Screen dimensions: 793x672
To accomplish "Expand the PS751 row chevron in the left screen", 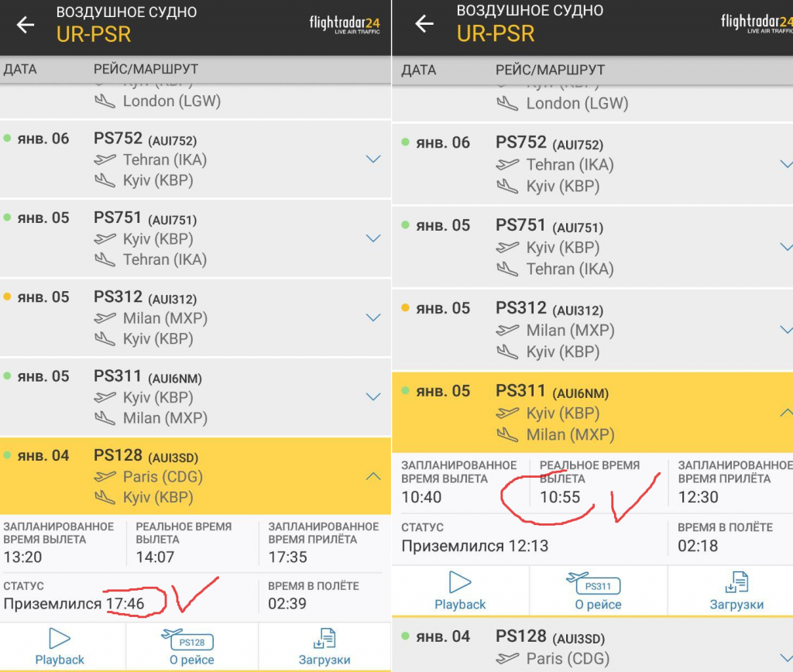I will (373, 238).
